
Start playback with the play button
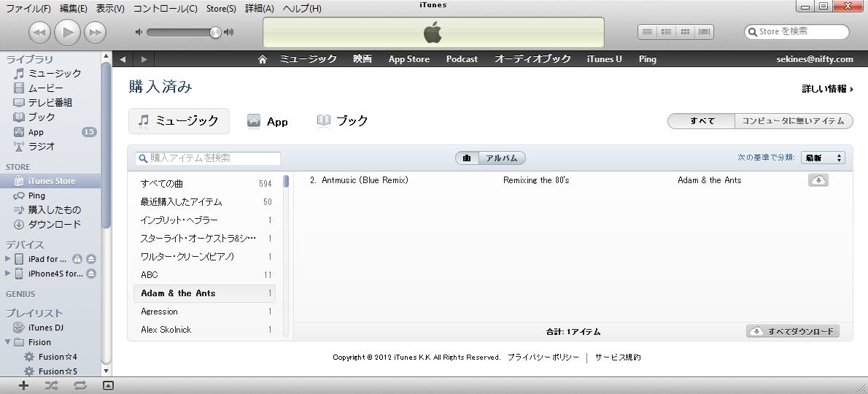pyautogui.click(x=68, y=32)
